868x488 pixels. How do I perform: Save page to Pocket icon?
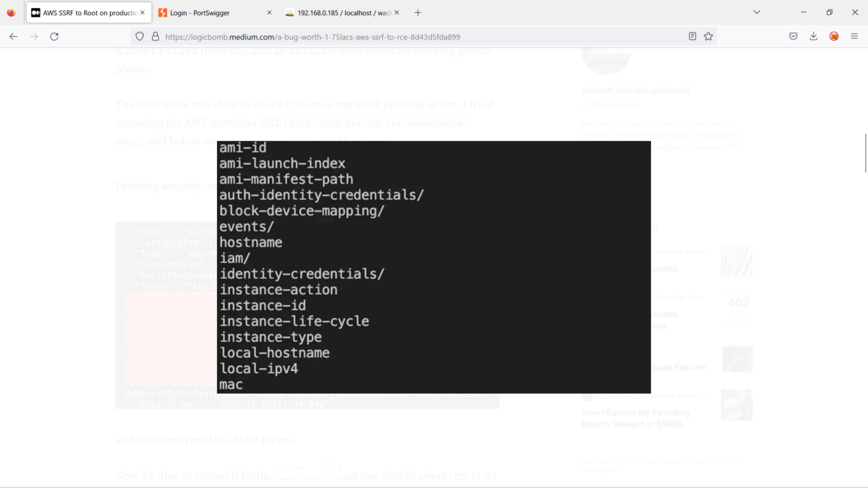793,36
